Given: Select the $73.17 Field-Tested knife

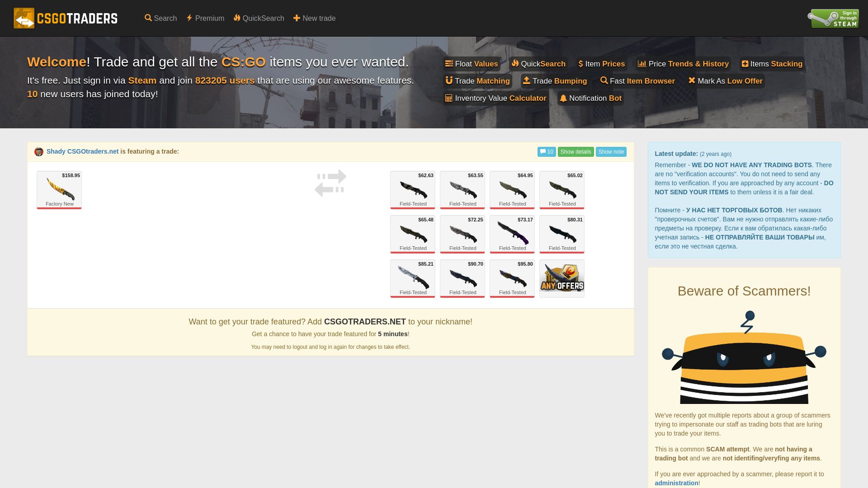Looking at the screenshot, I should click(x=512, y=234).
